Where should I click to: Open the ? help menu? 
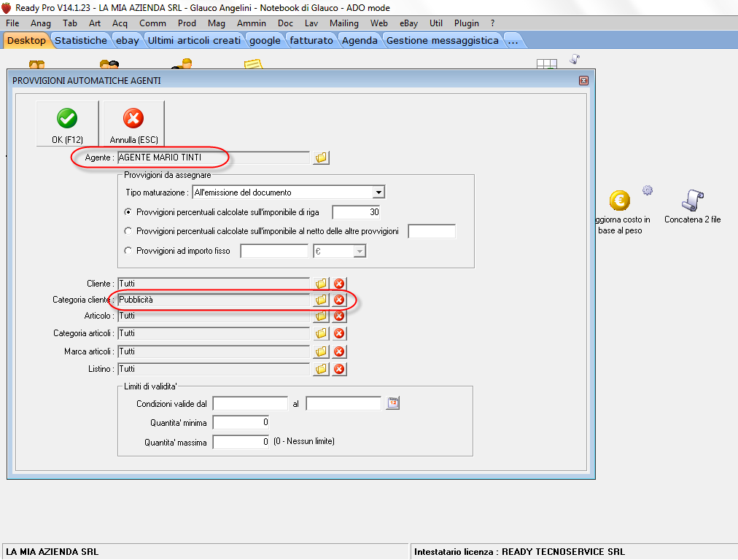(492, 23)
